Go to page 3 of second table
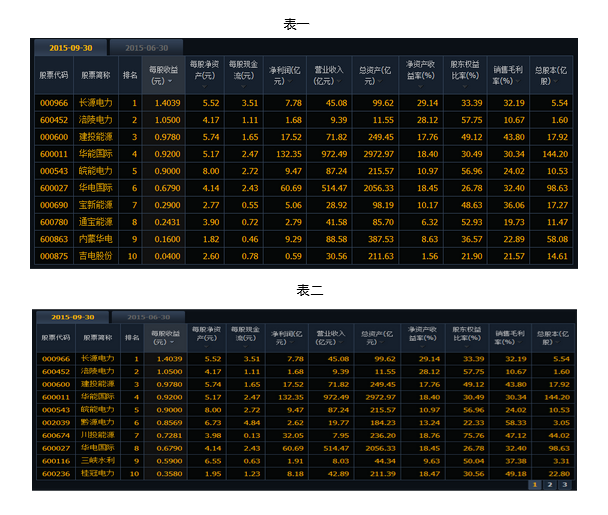 coord(563,484)
